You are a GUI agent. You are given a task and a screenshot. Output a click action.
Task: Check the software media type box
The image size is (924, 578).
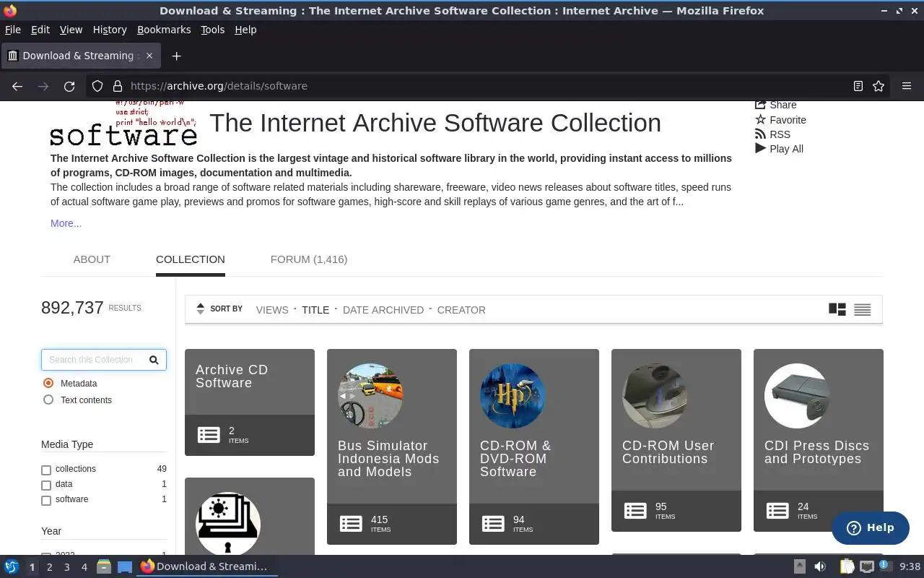click(x=46, y=501)
